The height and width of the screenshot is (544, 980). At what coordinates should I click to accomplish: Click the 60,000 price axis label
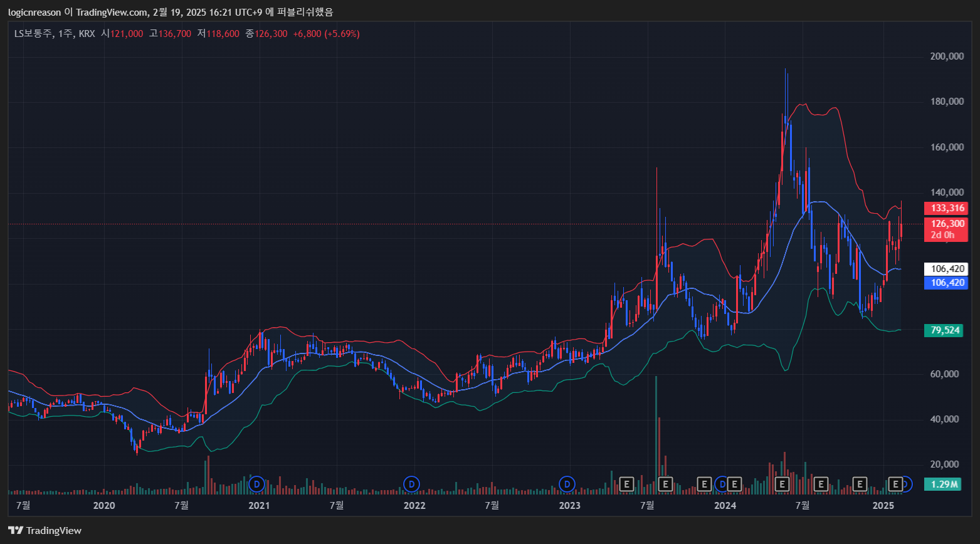click(944, 374)
